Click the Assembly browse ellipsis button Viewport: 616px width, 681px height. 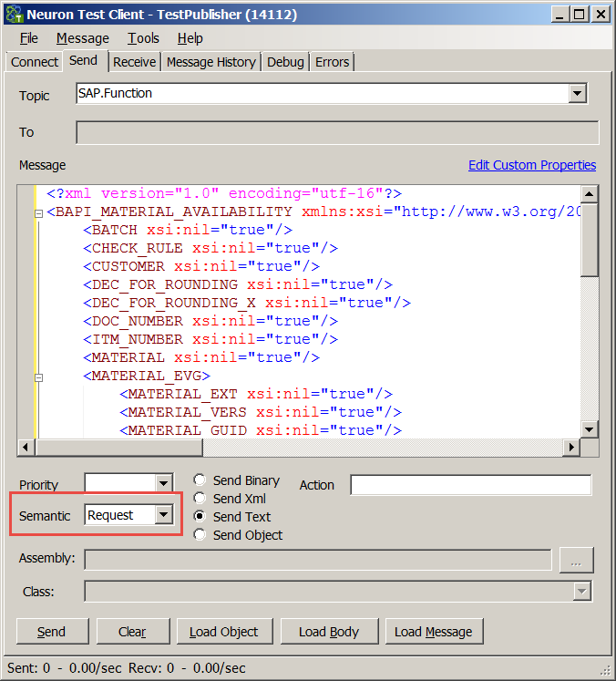576,561
